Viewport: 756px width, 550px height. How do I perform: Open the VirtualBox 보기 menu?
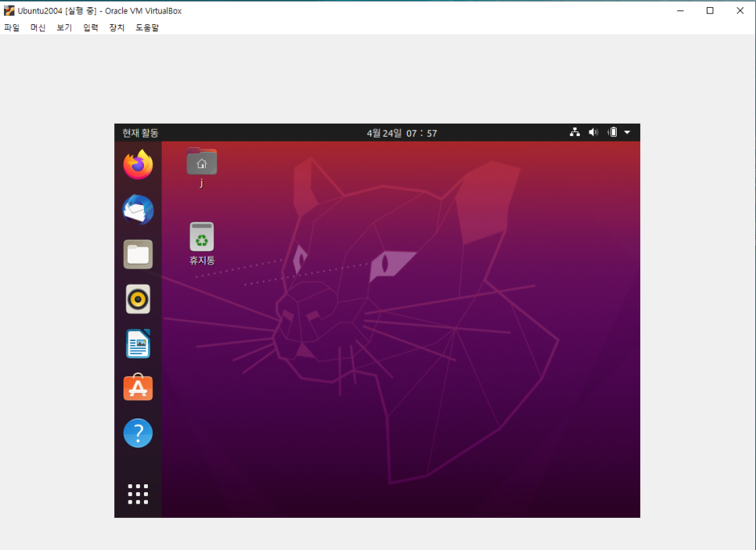pos(64,27)
